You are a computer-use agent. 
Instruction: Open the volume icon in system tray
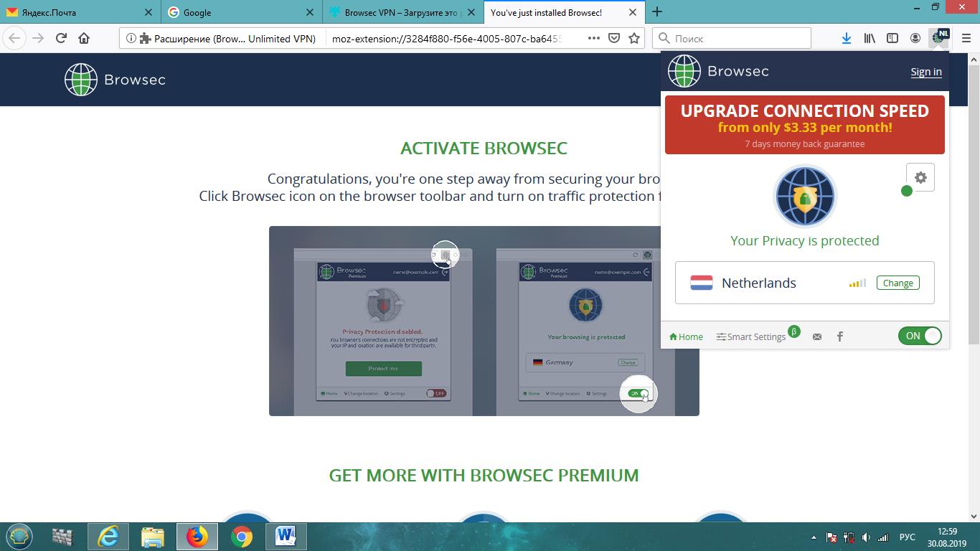click(866, 537)
